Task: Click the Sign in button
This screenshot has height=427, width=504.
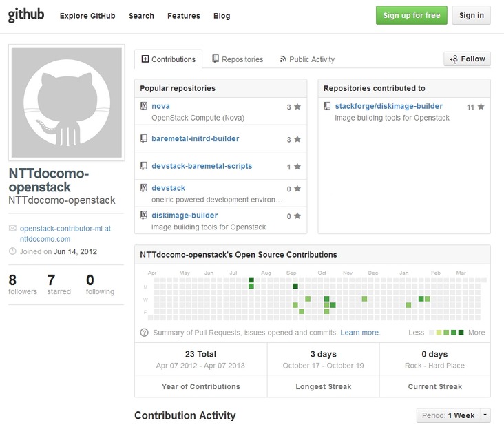Action: pyautogui.click(x=471, y=16)
